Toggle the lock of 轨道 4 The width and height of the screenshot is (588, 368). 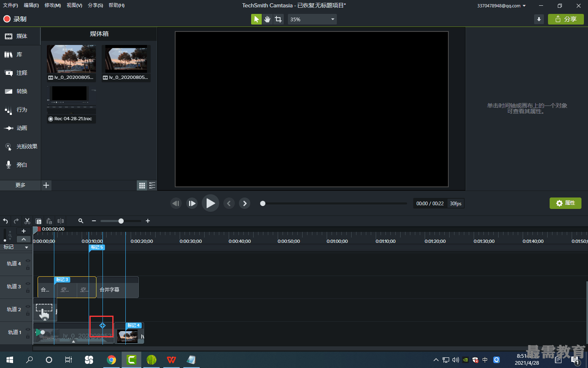(28, 268)
